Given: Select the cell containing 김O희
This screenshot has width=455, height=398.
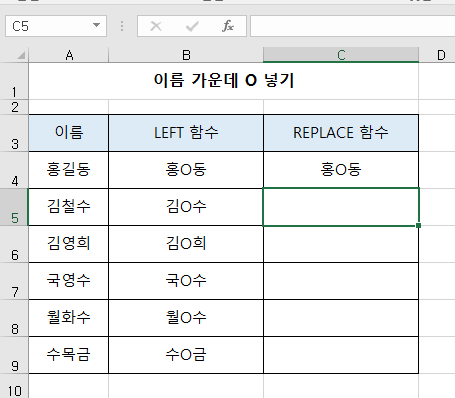Looking at the screenshot, I should (x=186, y=244).
